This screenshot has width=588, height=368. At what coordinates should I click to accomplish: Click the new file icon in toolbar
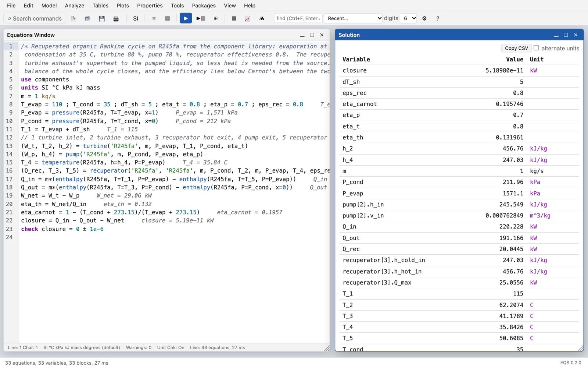73,18
